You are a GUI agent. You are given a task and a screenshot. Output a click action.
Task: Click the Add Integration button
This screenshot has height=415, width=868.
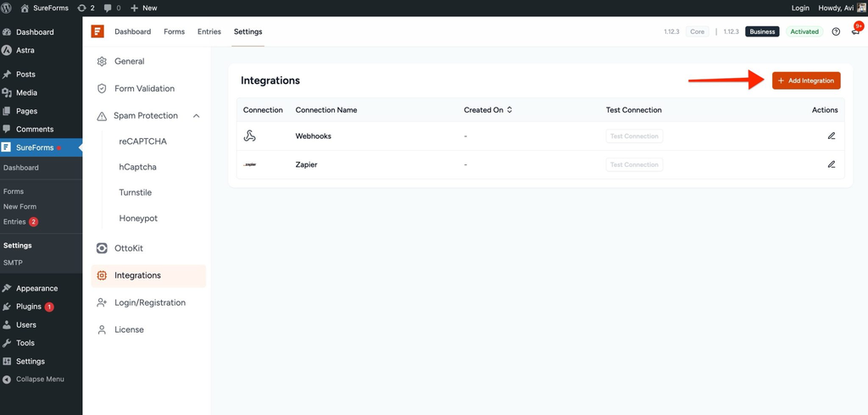pos(806,80)
